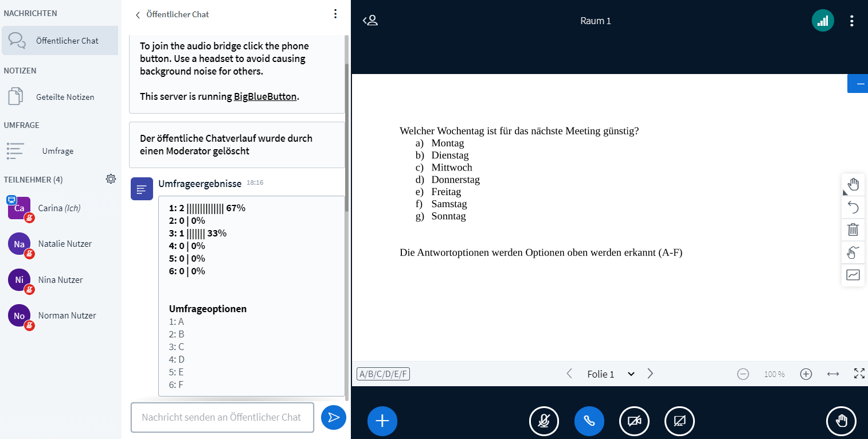Switch to the Umfrage panel
Viewport: 868px width, 439px height.
click(x=57, y=150)
